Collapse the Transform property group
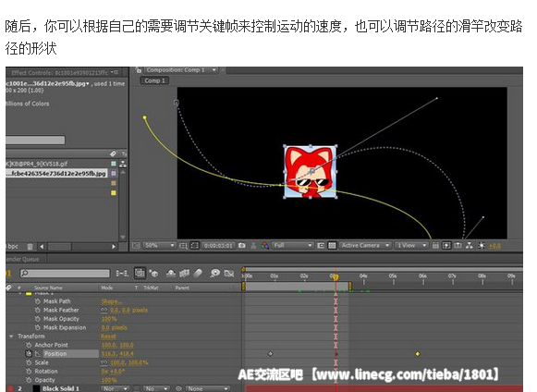The width and height of the screenshot is (537, 392). coord(11,337)
